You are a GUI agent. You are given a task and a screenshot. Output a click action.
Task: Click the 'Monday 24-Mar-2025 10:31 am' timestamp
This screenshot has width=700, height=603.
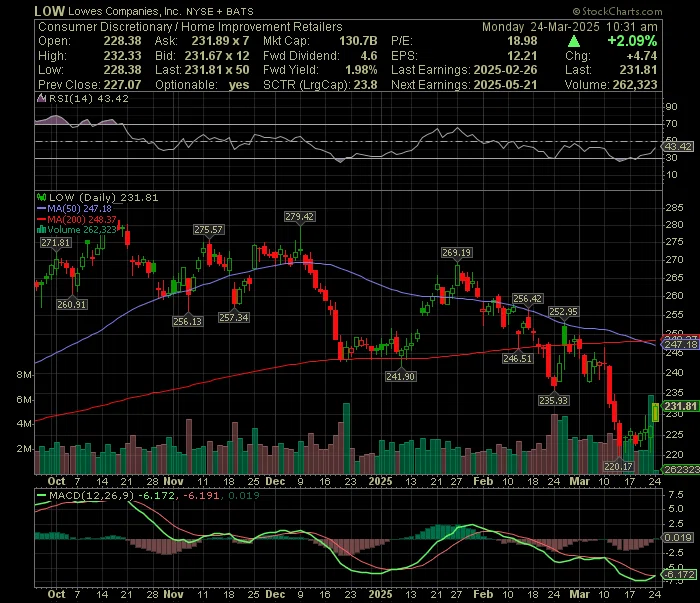[x=570, y=27]
